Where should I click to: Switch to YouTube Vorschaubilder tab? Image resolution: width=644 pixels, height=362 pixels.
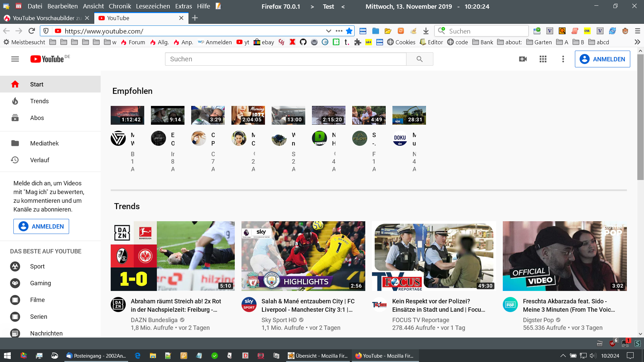click(44, 18)
